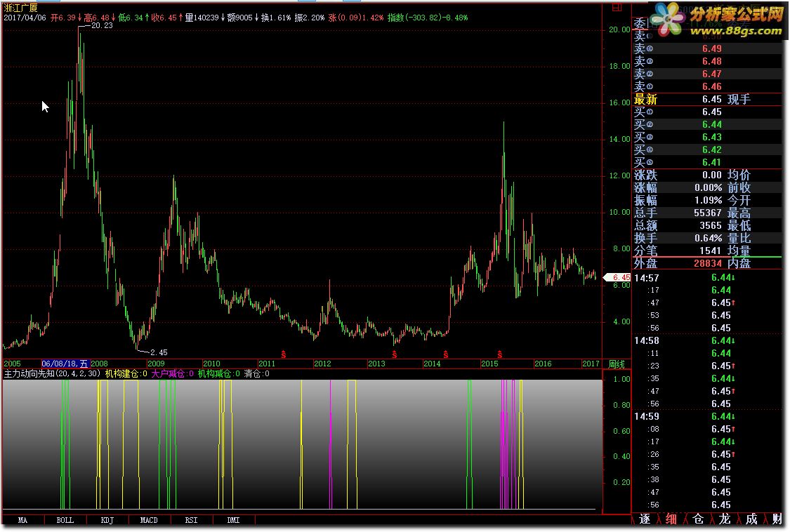The height and width of the screenshot is (532, 790).
Task: Click the 买① bid row priced 6.45
Action: click(708, 112)
